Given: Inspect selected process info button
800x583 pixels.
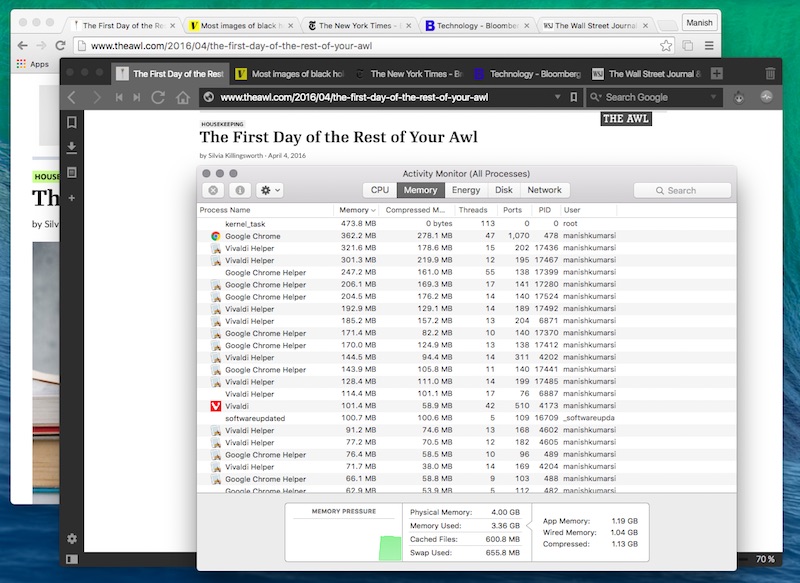Looking at the screenshot, I should point(240,190).
